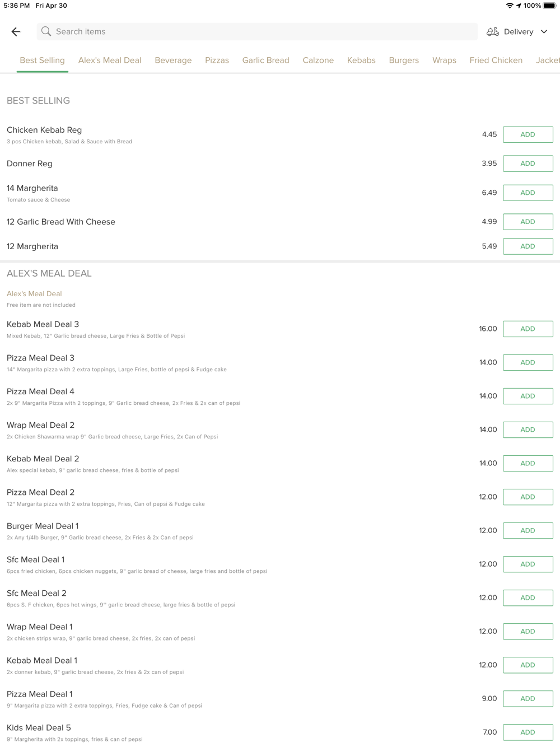Tap the battery icon in status bar
The width and height of the screenshot is (560, 747).
pos(550,6)
